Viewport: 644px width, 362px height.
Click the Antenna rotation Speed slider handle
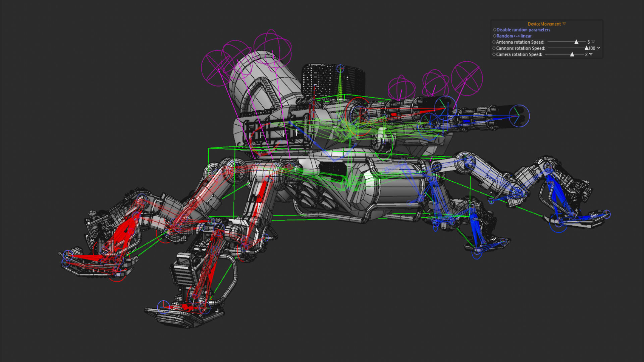pos(576,42)
